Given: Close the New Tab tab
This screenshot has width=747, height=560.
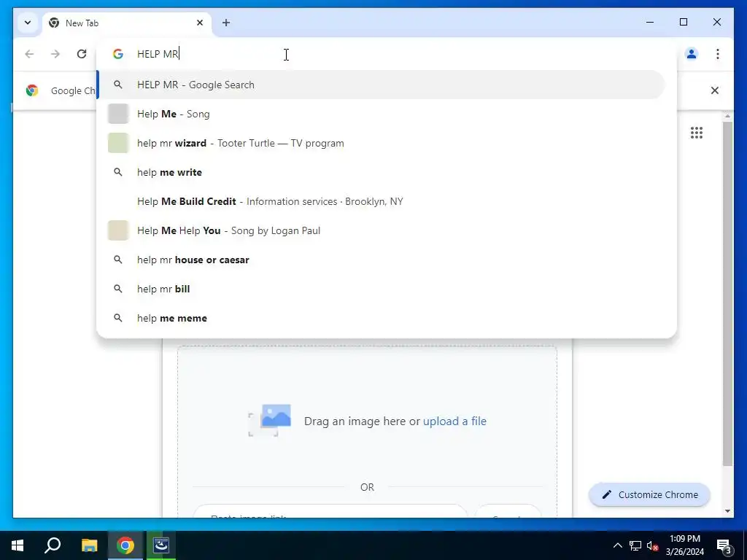Looking at the screenshot, I should point(200,23).
